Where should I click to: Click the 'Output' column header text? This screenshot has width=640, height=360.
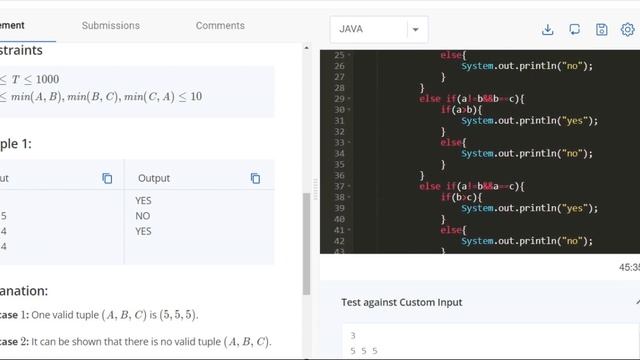(154, 178)
